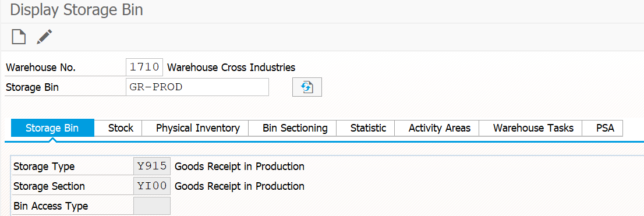This screenshot has width=644, height=216.
Task: Click the empty Bin Access Type field
Action: [x=152, y=206]
